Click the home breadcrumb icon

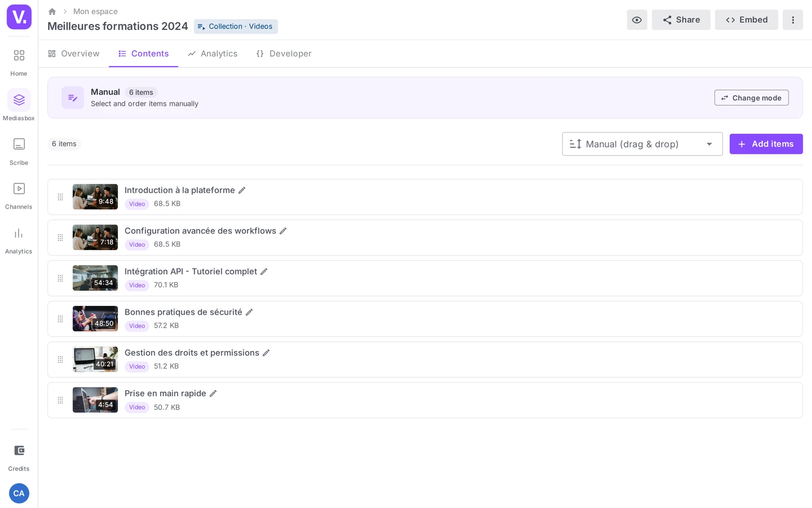point(52,11)
